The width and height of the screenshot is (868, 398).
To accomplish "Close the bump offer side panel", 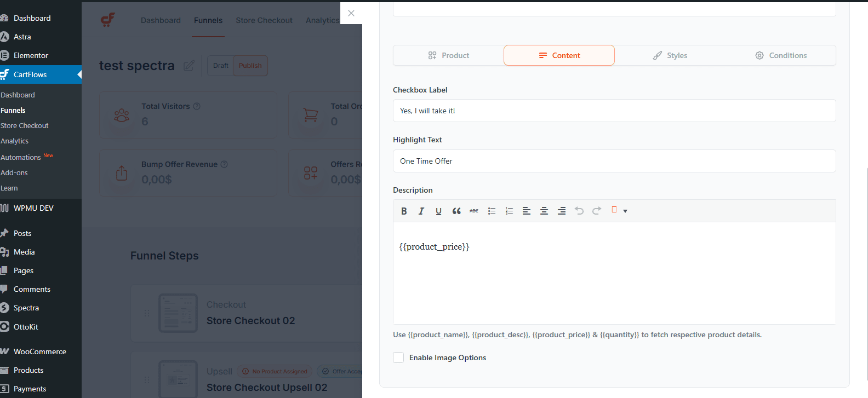I will click(x=351, y=13).
